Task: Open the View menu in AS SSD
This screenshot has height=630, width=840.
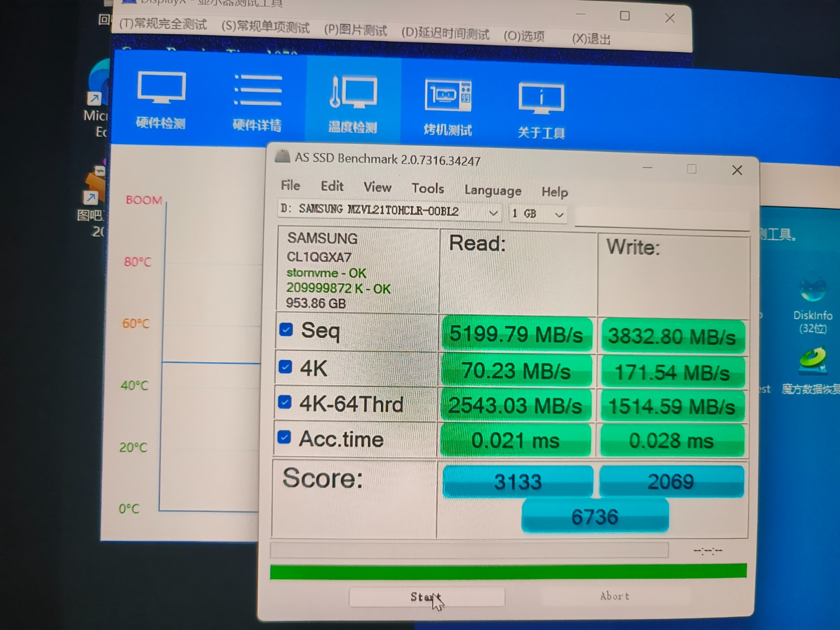Action: click(377, 187)
